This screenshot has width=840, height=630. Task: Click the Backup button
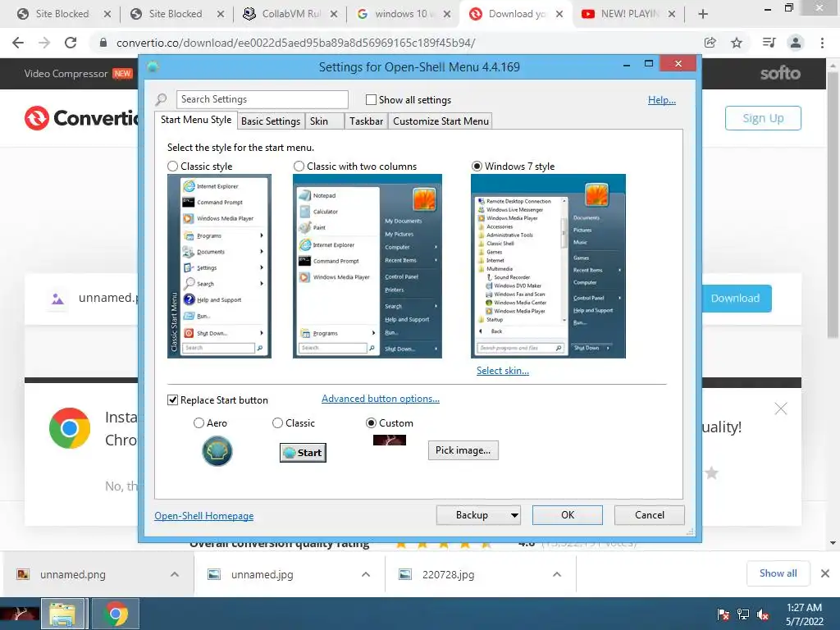pyautogui.click(x=472, y=515)
